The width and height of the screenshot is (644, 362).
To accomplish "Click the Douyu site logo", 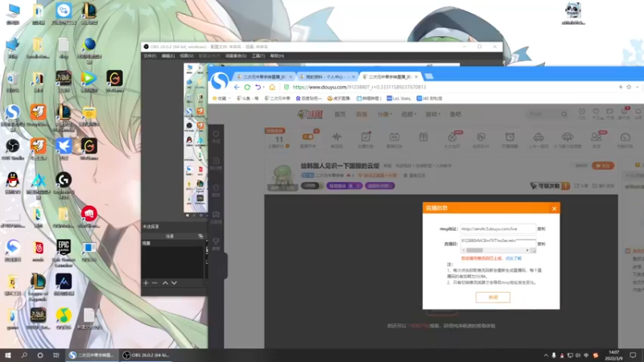I will pyautogui.click(x=310, y=114).
